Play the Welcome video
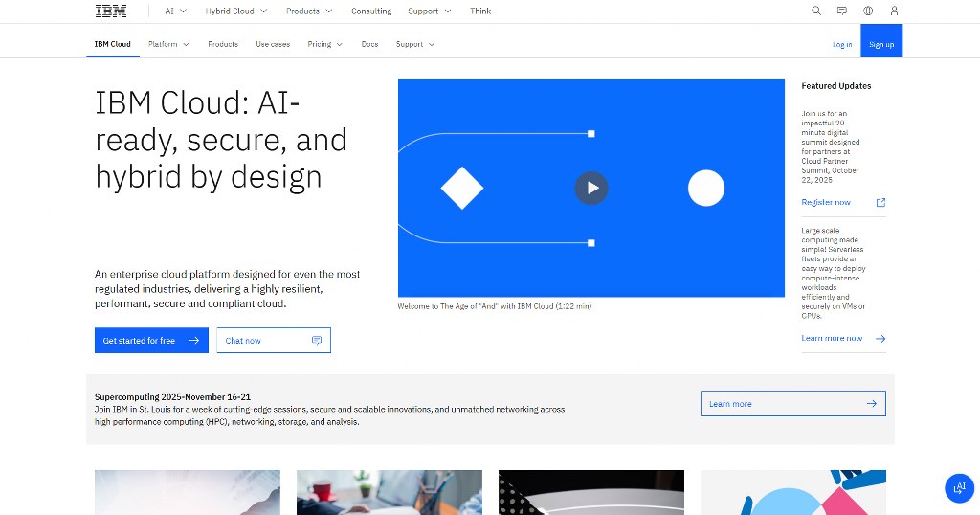Viewport: 980px width, 515px height. tap(591, 189)
